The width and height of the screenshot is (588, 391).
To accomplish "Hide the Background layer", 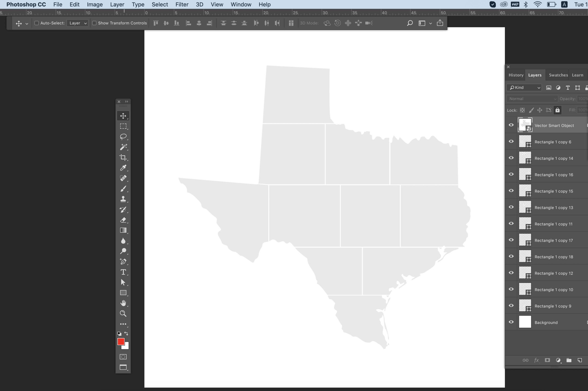I will [511, 322].
